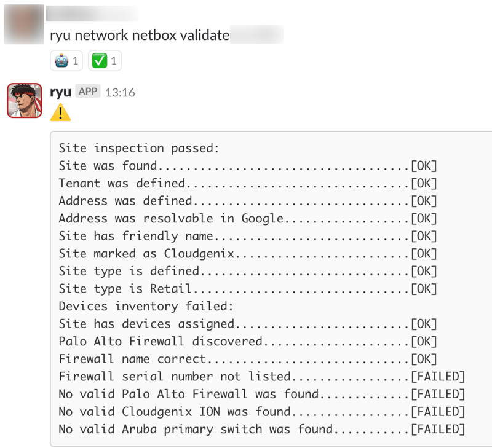
Task: Open the ryu app name
Action: (60, 92)
